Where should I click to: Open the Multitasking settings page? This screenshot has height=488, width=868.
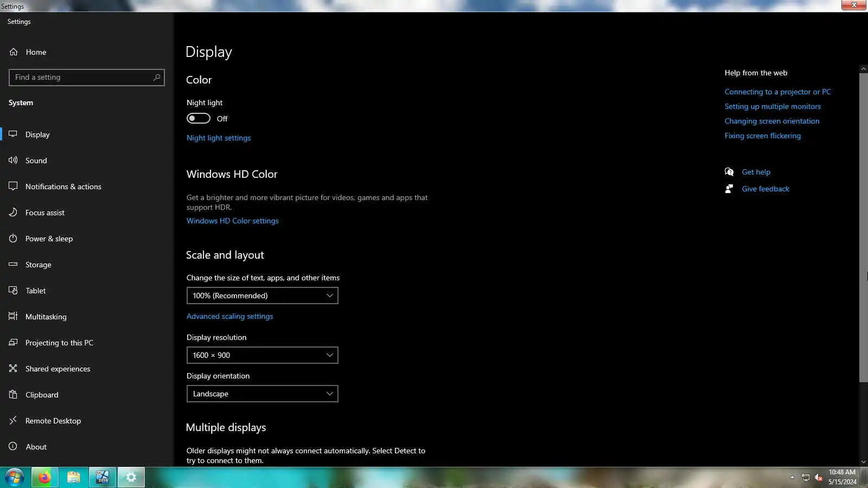pyautogui.click(x=87, y=317)
